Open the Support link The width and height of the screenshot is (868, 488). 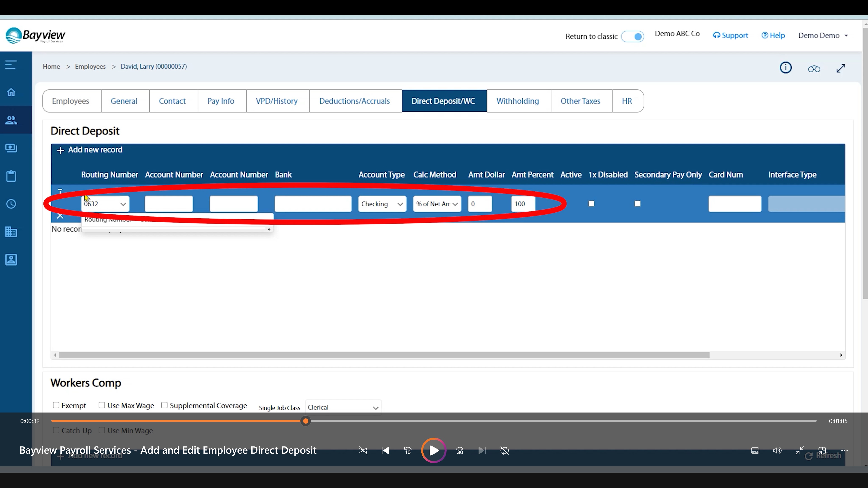pos(730,35)
